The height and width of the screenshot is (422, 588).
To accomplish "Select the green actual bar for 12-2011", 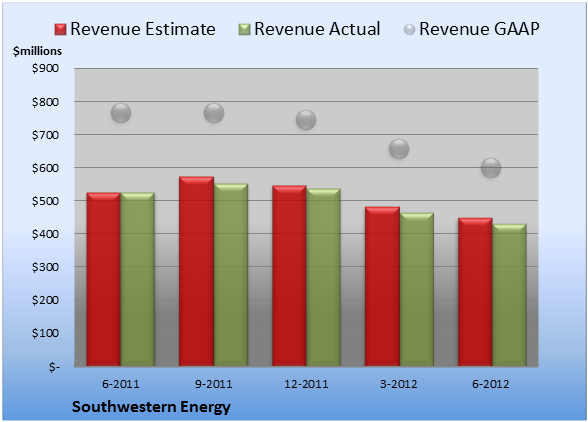I will pos(323,277).
